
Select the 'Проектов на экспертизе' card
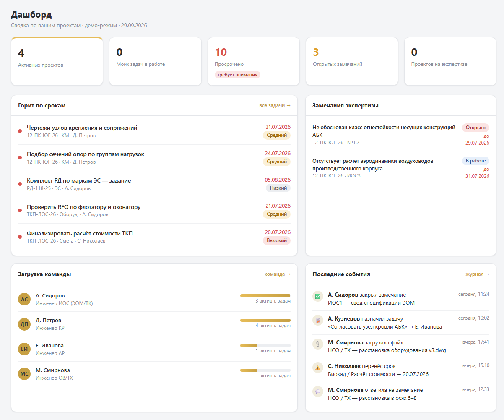pos(450,61)
